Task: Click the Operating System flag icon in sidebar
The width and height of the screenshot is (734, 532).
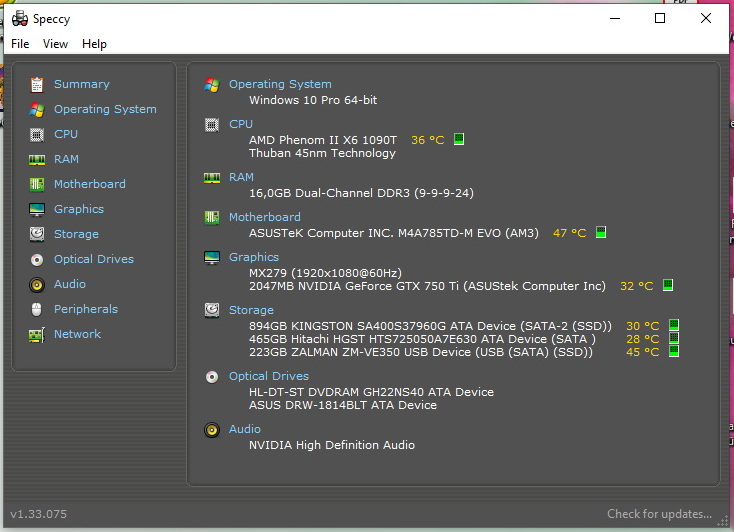Action: click(x=37, y=110)
